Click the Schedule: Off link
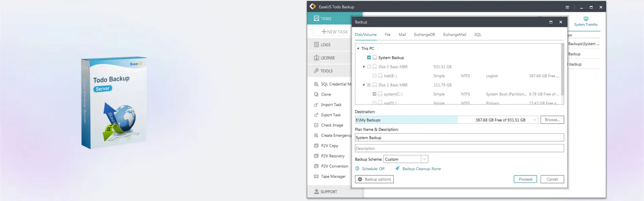This screenshot has height=201, width=644. click(373, 169)
